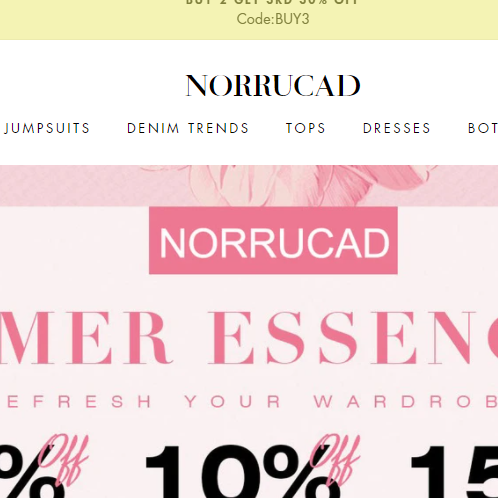Screen dimensions: 498x498
Task: Open the partially visible BOT menu item
Action: [483, 128]
